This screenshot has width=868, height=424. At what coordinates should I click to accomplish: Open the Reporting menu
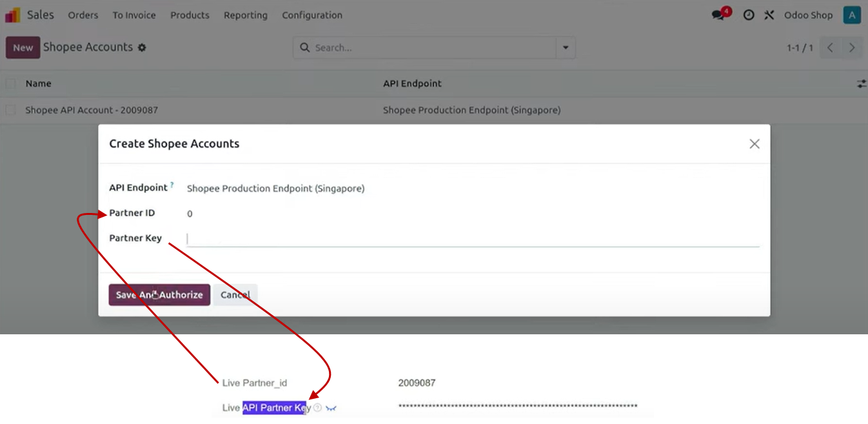pos(246,15)
